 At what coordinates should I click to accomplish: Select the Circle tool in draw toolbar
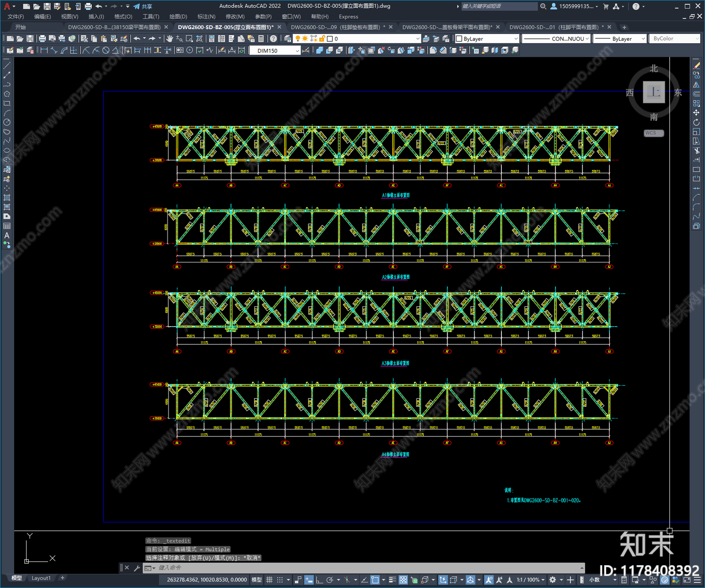pyautogui.click(x=7, y=123)
